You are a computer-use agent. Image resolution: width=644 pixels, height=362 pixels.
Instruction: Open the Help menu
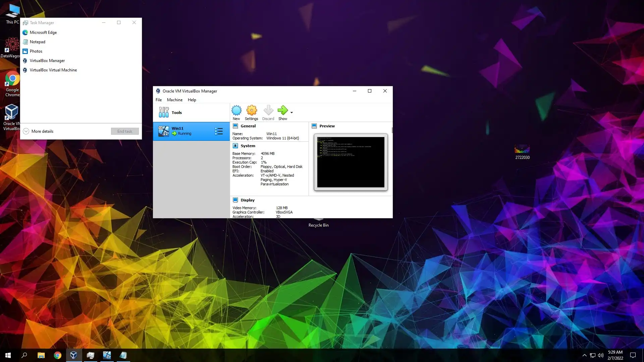pyautogui.click(x=192, y=100)
